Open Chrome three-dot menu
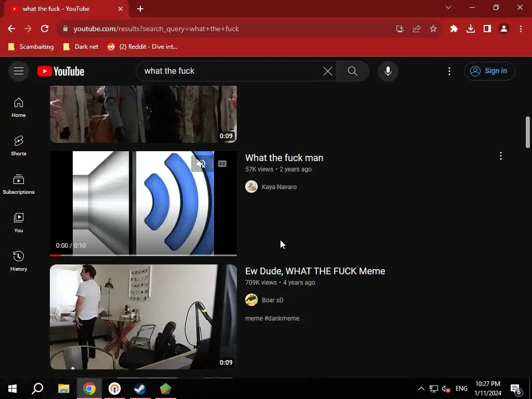Screen dimensions: 532x399 coord(521,29)
